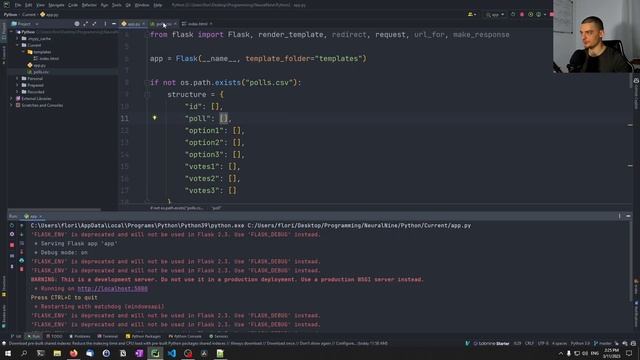Collapse the Current folder
Viewport: 640px width, 360px height.
pos(18,45)
